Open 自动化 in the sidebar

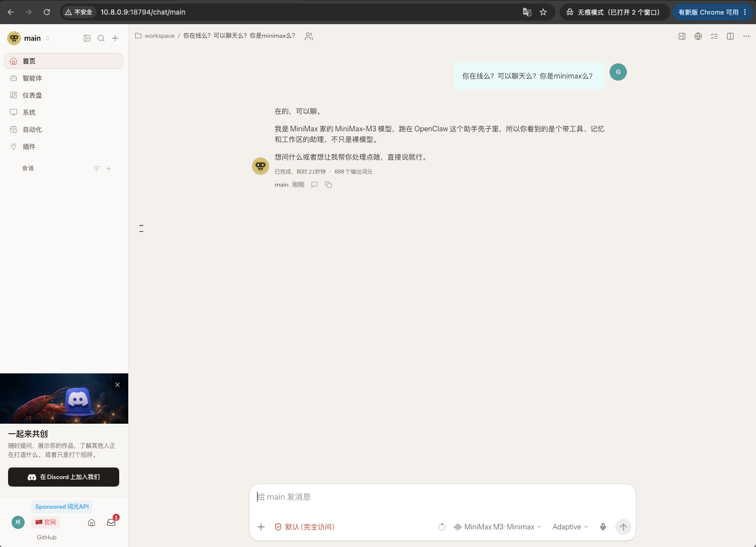63,129
